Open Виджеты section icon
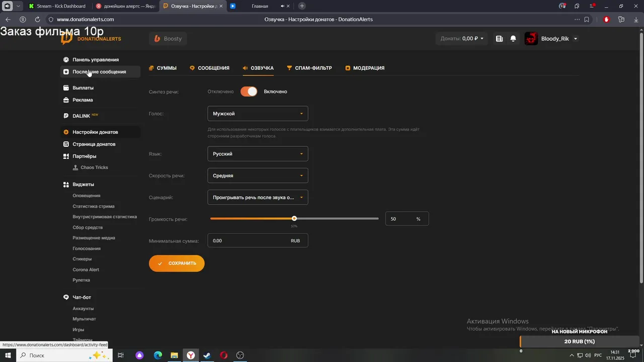Screen dimensions: 644x362 [66, 185]
